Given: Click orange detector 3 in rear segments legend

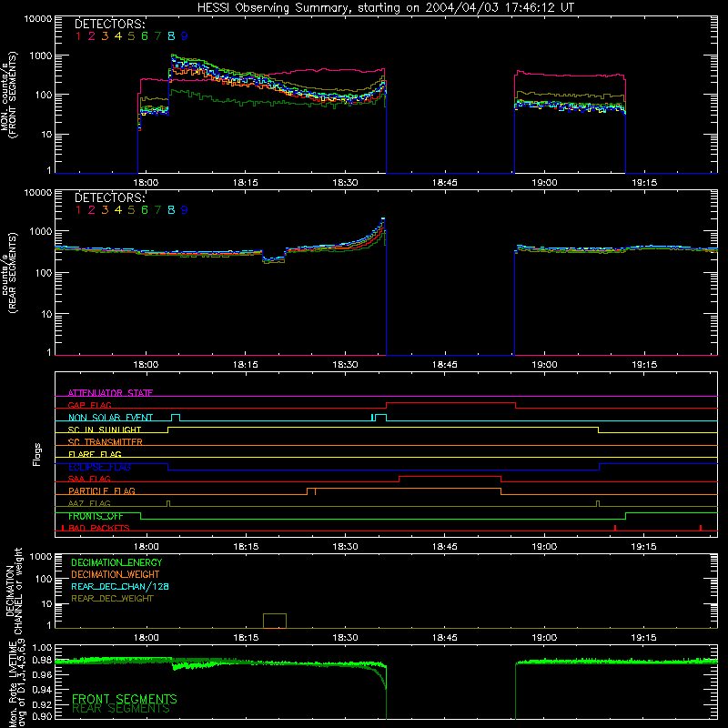Looking at the screenshot, I should 105,210.
